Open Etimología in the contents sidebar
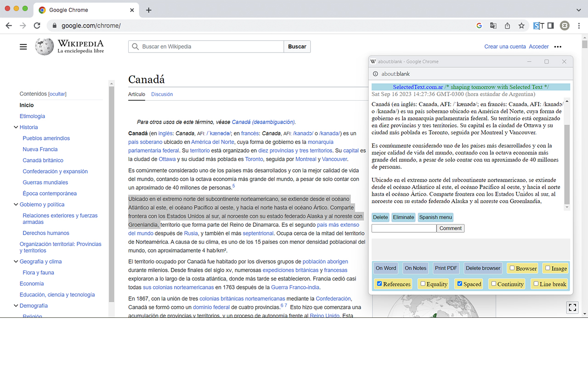 [32, 116]
